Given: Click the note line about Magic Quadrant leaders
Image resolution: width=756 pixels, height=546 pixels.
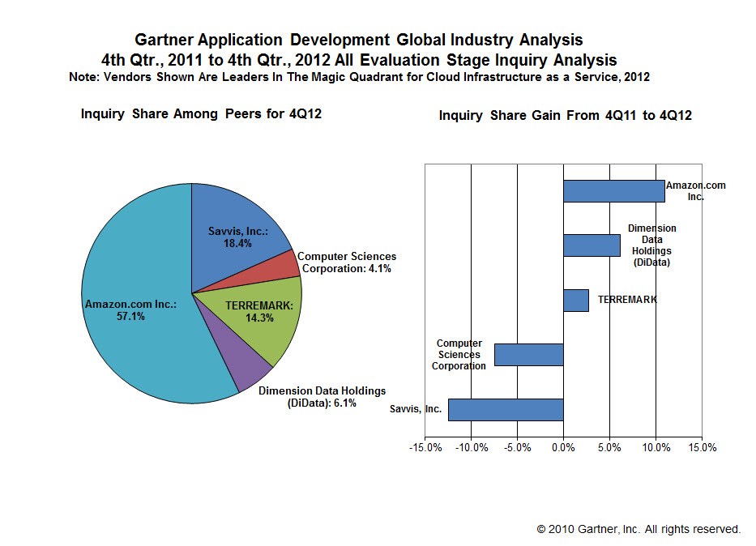Looking at the screenshot, I should pos(359,77).
